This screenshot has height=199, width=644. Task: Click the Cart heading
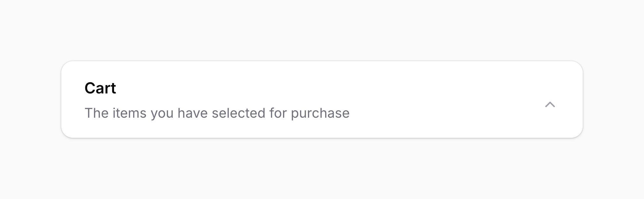[100, 88]
